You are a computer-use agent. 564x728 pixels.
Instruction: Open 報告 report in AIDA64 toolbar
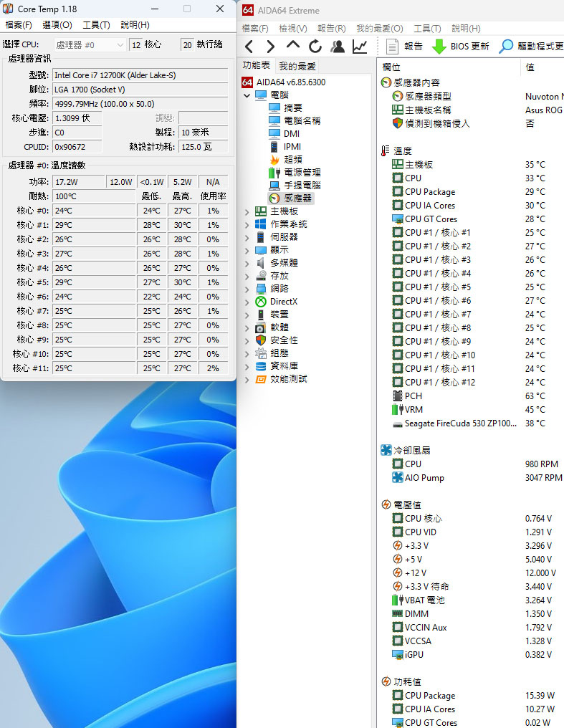404,47
